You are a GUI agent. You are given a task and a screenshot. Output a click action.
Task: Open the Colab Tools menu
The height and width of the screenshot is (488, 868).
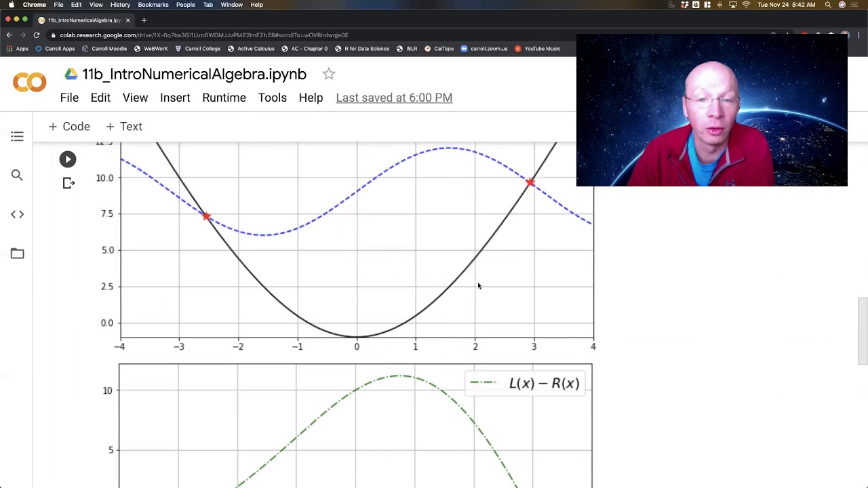[x=272, y=98]
